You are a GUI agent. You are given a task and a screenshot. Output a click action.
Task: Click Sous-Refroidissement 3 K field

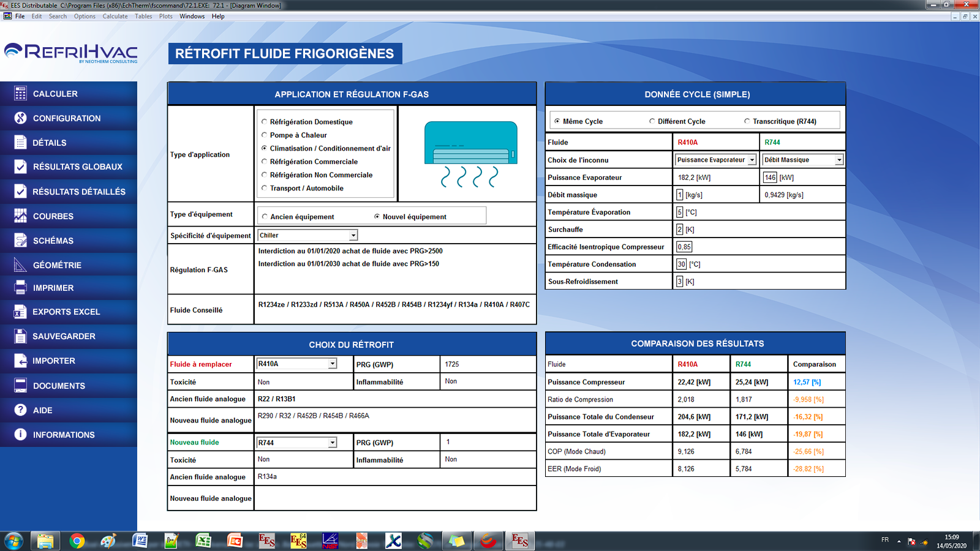[680, 282]
